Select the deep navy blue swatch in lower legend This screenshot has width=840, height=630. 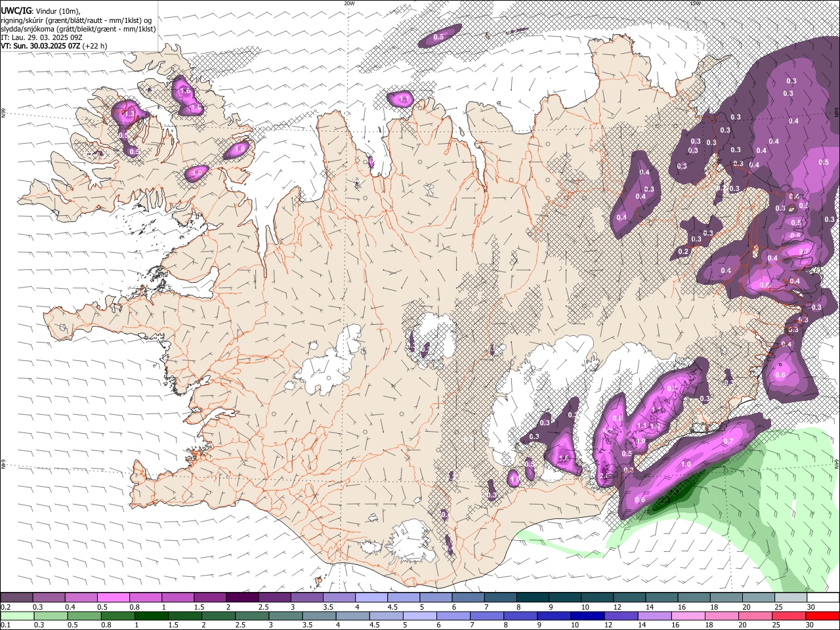click(x=587, y=616)
